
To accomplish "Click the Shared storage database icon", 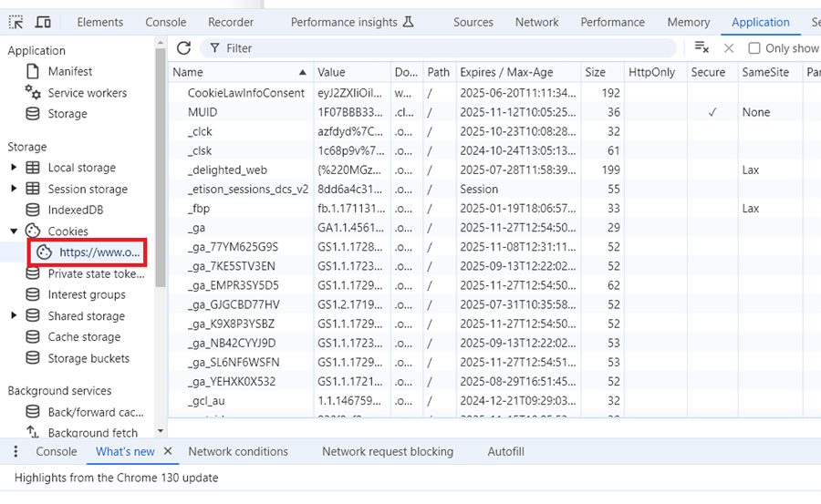I will 33,315.
